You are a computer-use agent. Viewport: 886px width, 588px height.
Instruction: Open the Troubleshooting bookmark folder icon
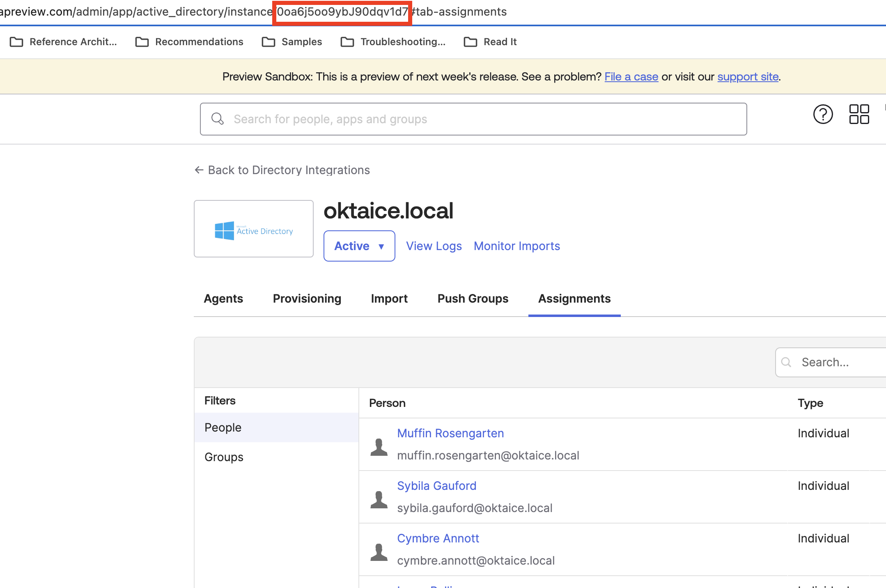pos(347,41)
